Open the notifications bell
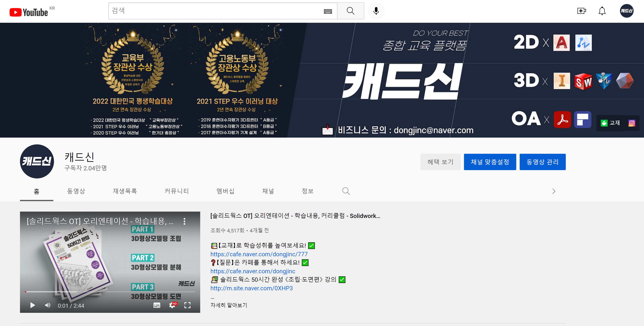644x326 pixels. pyautogui.click(x=602, y=11)
